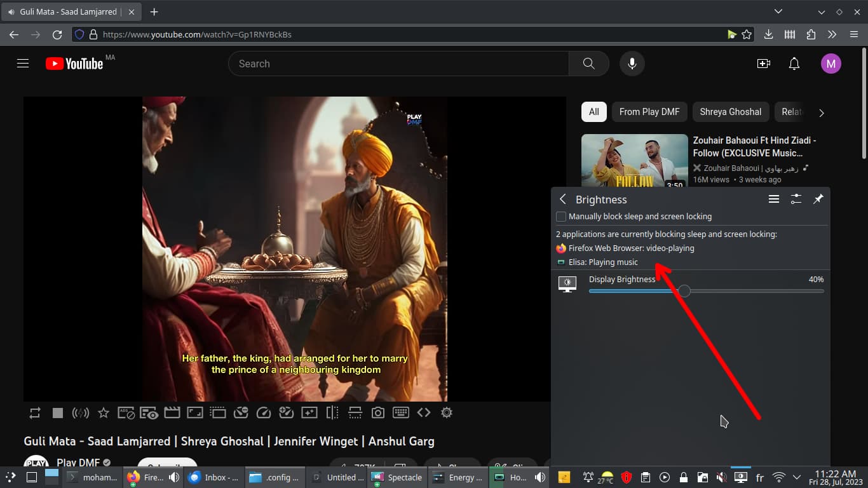The image size is (868, 488).
Task: Open Firefox application hamburger menu
Action: [x=853, y=35]
